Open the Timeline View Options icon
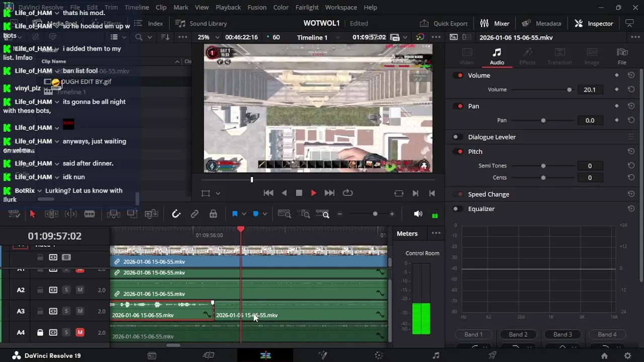Image resolution: width=644 pixels, height=362 pixels. click(x=14, y=214)
